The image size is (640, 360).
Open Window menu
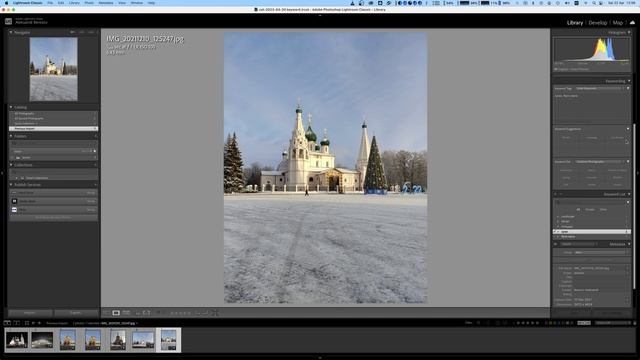point(137,3)
